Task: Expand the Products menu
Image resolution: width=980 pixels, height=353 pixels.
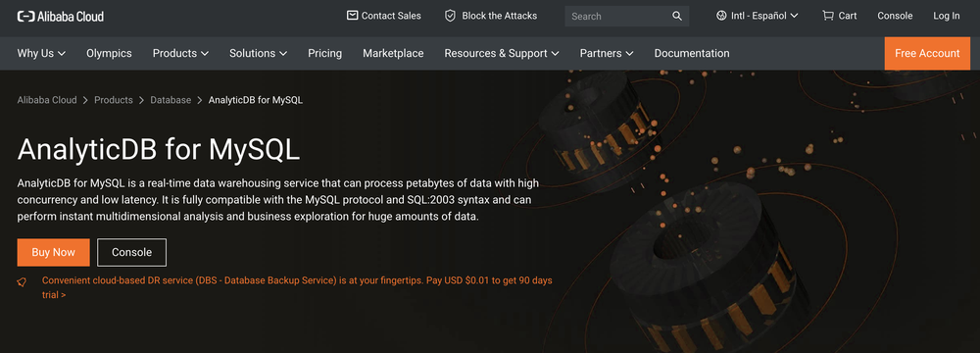Action: (180, 53)
